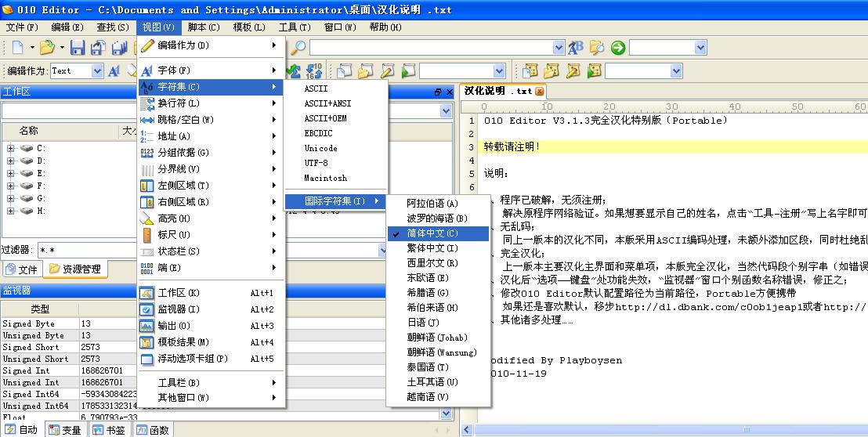Open the 其他窗口 submenu
868x437 pixels.
click(x=211, y=398)
